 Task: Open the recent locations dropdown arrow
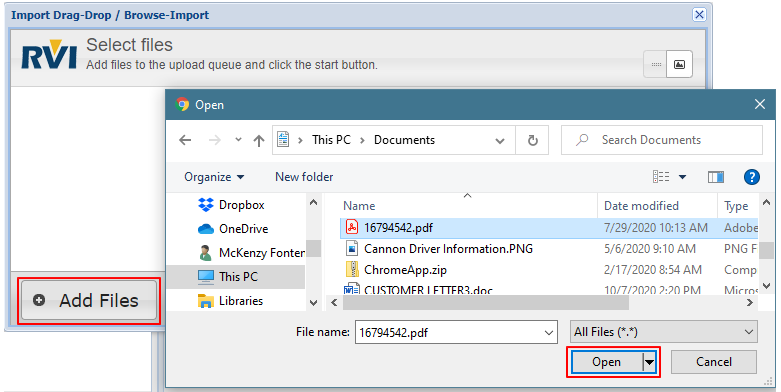coord(239,140)
